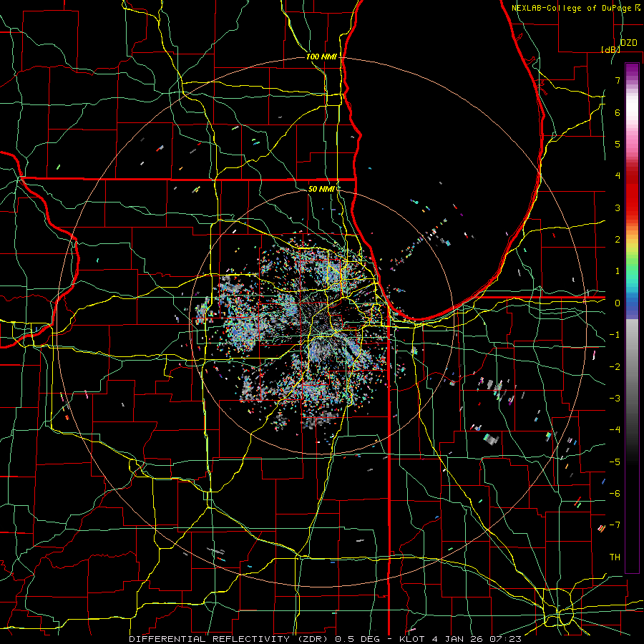This screenshot has height=644, width=644.
Task: Click the 4 value on the scale
Action: coord(618,176)
